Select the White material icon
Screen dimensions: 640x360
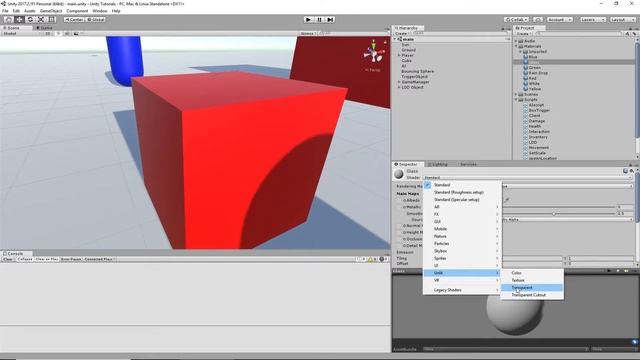tap(526, 83)
